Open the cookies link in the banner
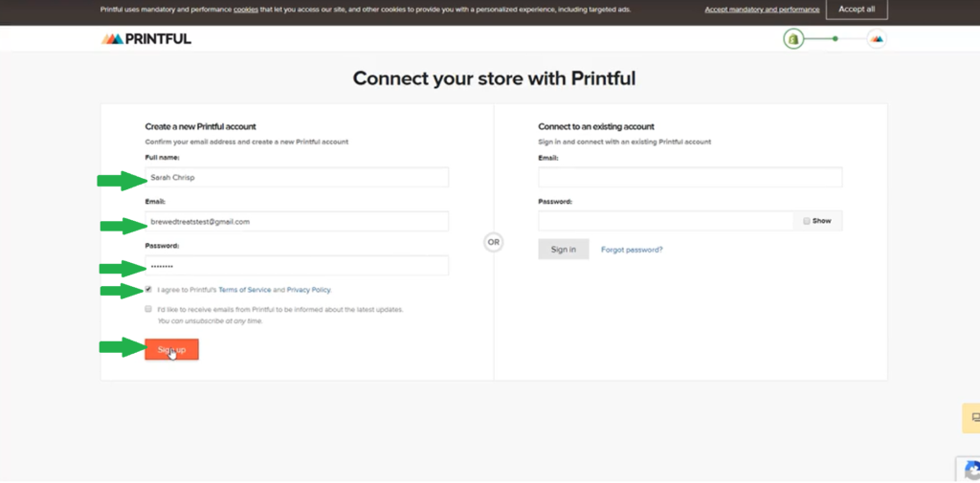Viewport: 980px width, 483px height. click(x=246, y=10)
